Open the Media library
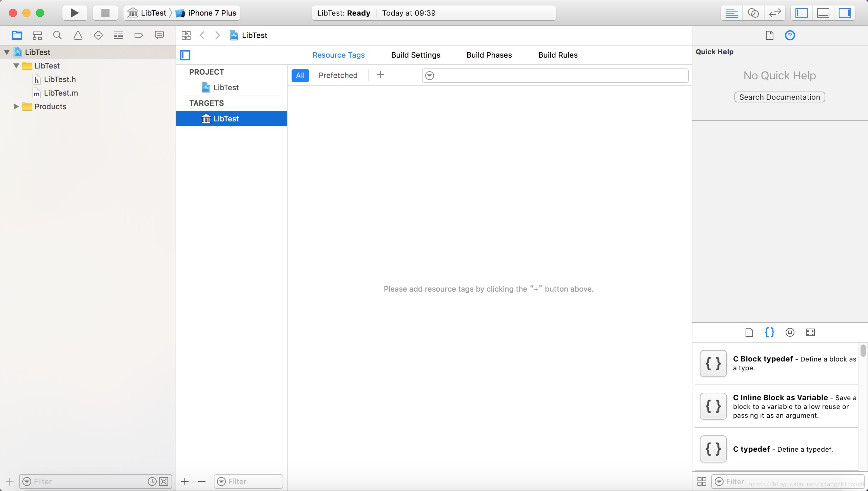Viewport: 868px width, 491px height. click(810, 332)
